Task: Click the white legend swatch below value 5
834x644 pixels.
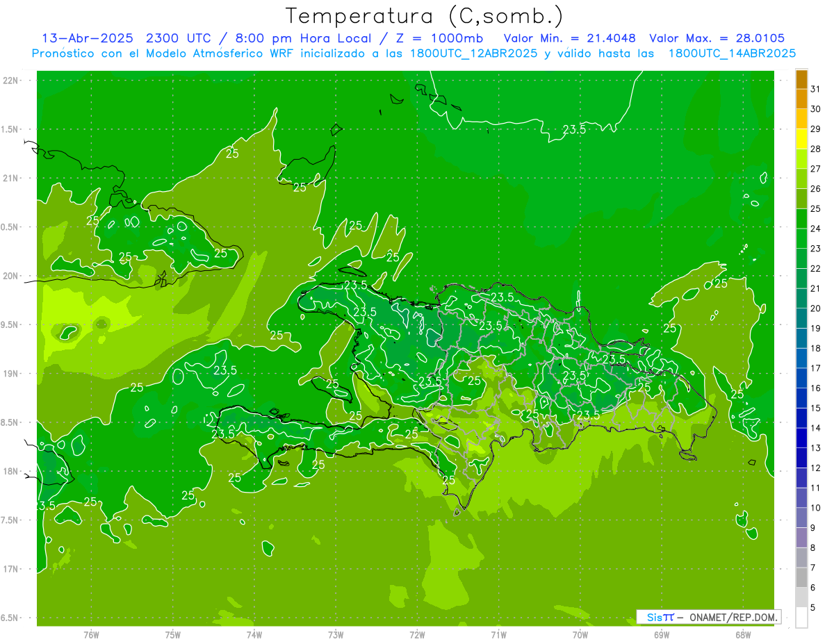Action: click(801, 618)
